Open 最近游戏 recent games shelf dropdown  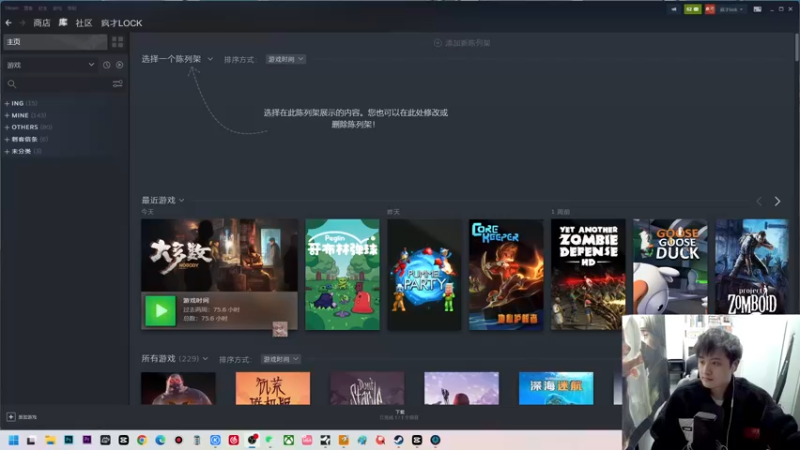163,200
